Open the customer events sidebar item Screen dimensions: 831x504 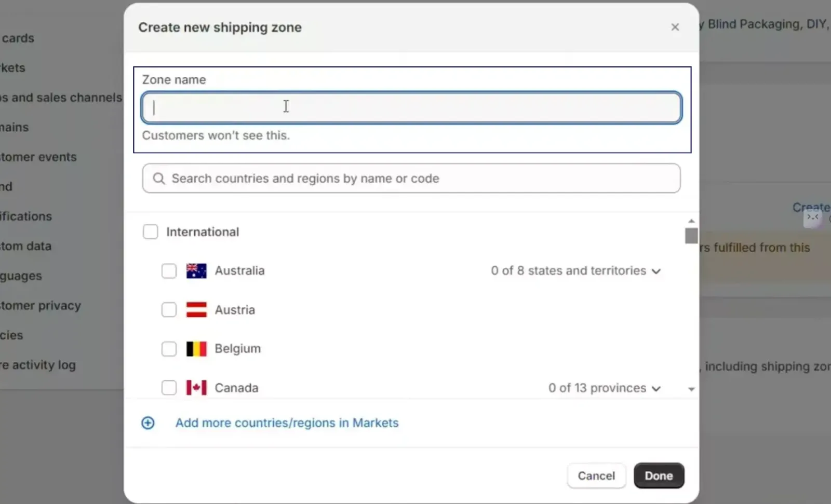(x=38, y=157)
